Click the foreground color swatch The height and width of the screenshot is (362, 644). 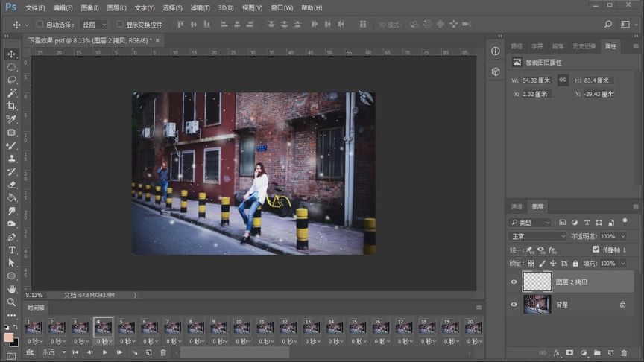pos(9,337)
